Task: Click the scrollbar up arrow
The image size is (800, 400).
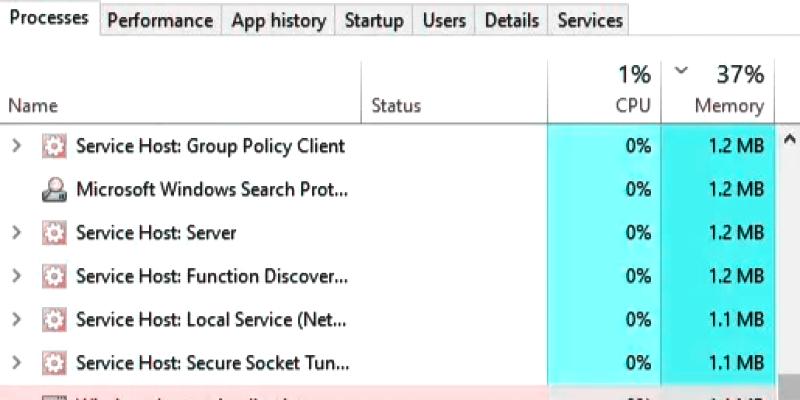Action: (789, 139)
